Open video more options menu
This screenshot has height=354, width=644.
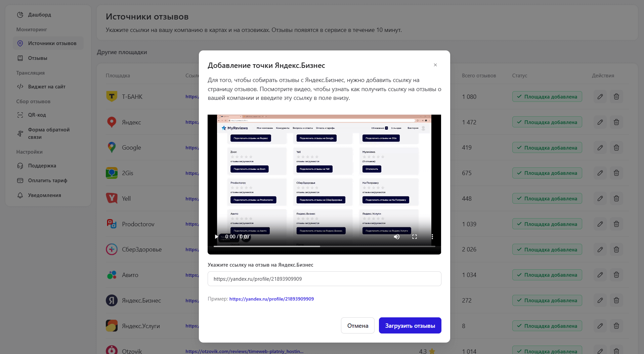tap(432, 237)
